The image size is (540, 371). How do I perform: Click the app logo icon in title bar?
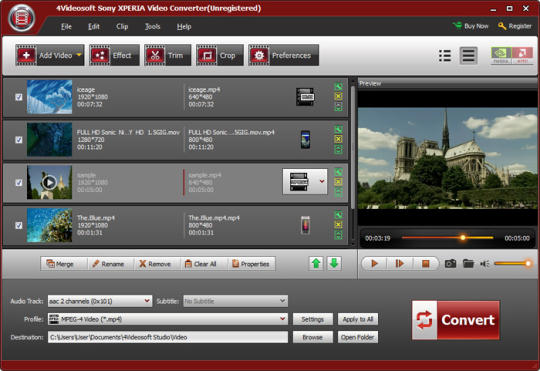pos(22,18)
